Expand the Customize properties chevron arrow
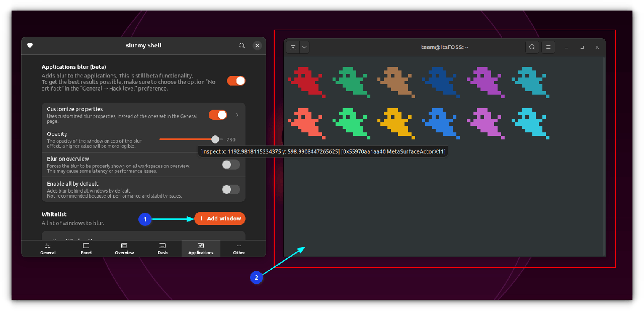This screenshot has height=312, width=644. click(x=237, y=115)
